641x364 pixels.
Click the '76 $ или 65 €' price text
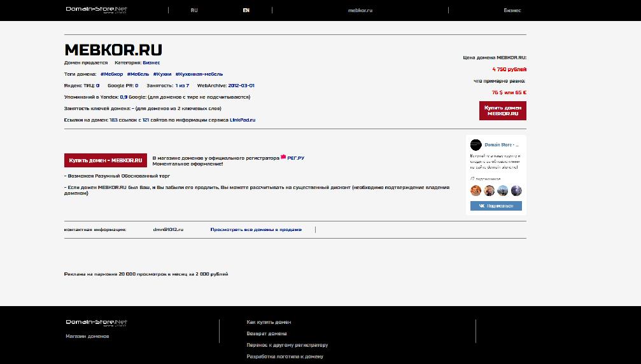[509, 93]
